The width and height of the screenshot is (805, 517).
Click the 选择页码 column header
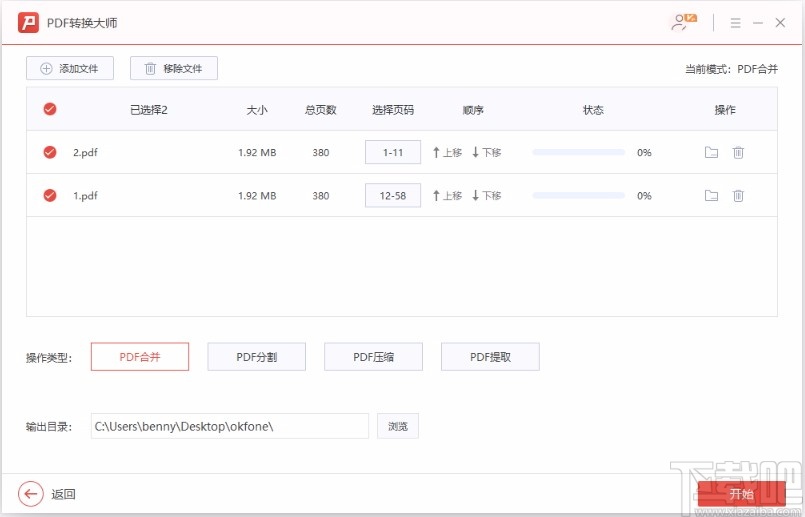[393, 110]
